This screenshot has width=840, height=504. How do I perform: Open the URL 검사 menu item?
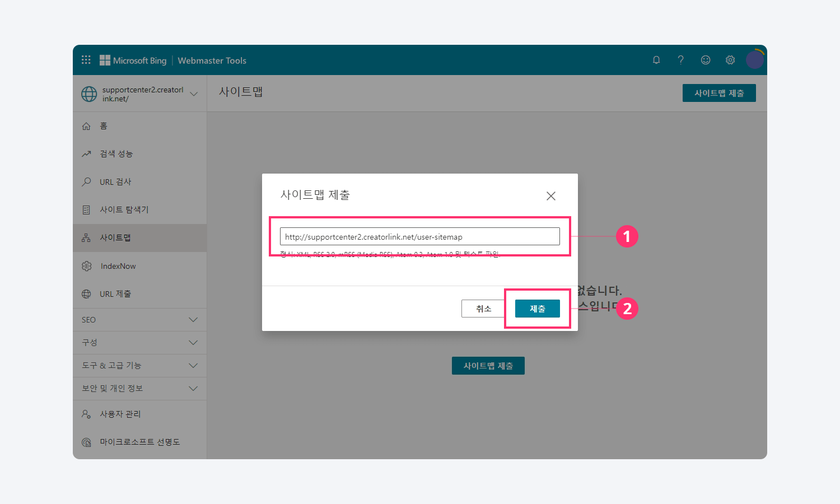[x=115, y=182]
